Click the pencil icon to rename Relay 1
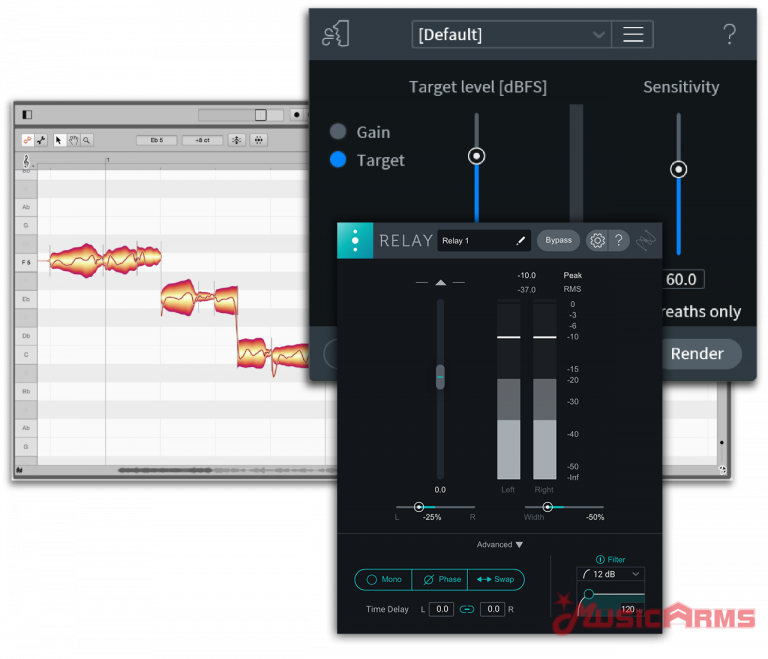 pyautogui.click(x=520, y=240)
